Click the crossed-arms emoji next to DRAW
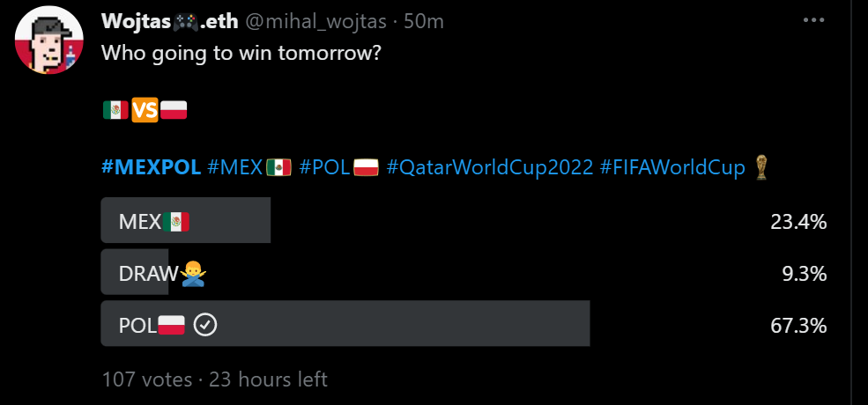Screen dimensions: 868x405 193,275
